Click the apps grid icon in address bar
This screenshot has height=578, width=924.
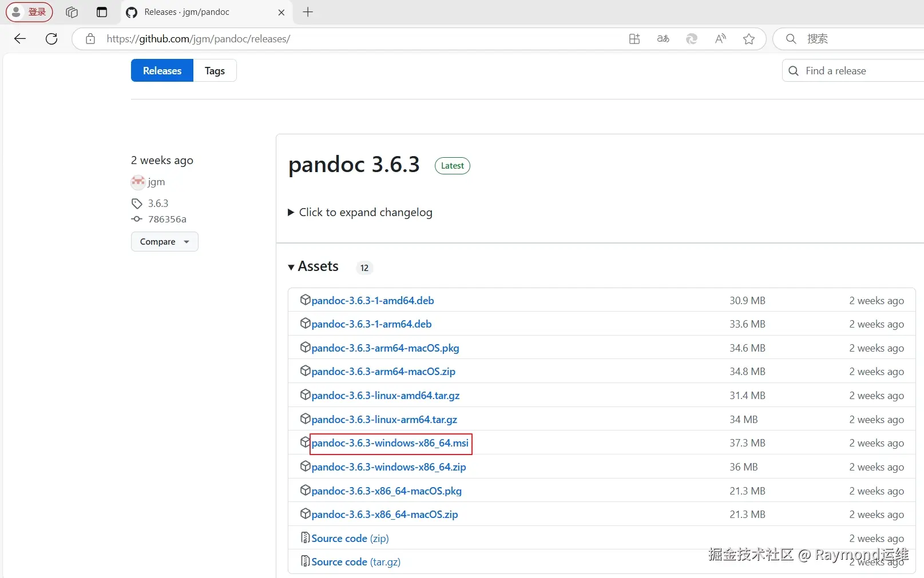(634, 39)
